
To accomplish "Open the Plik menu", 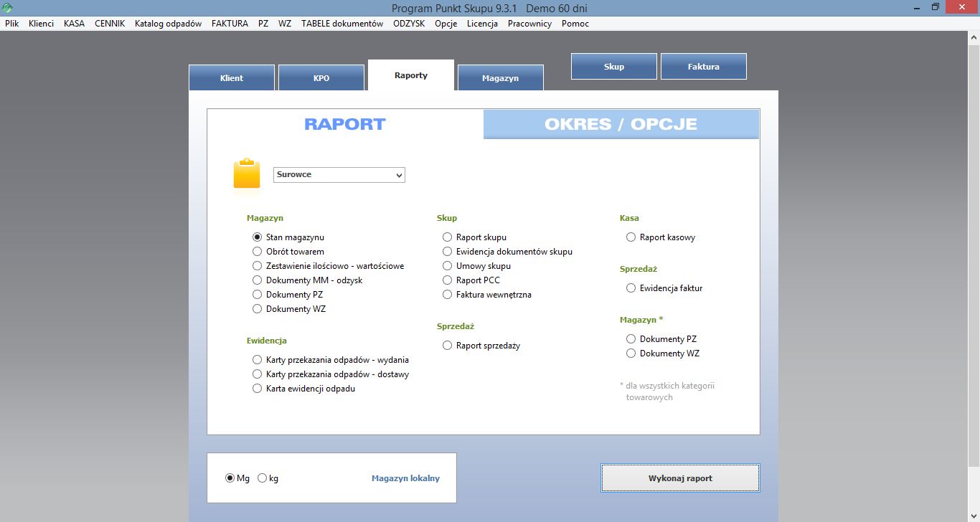I will [12, 24].
